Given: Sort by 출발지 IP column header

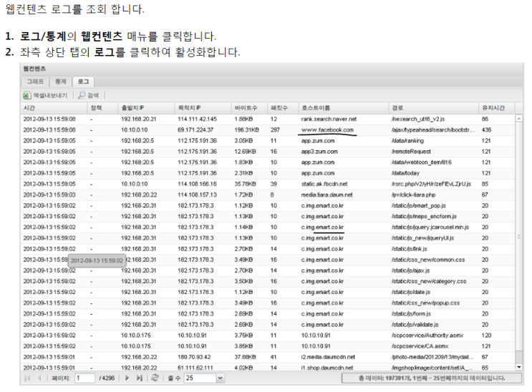Looking at the screenshot, I should tap(146, 108).
